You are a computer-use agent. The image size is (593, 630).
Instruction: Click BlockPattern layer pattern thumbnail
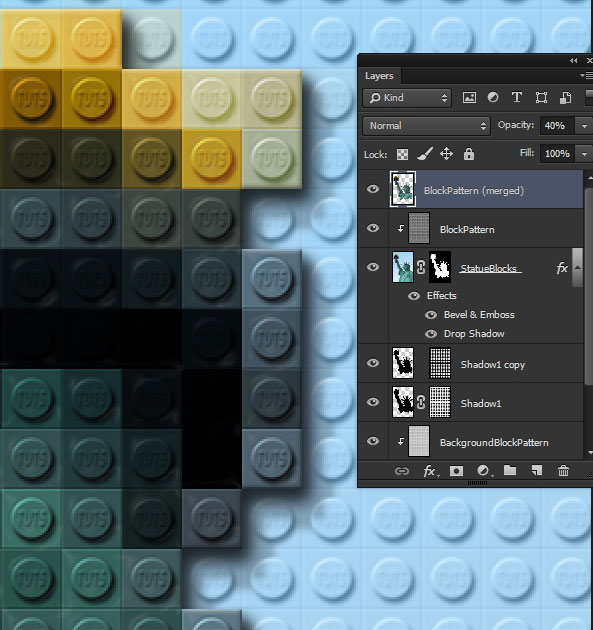[419, 228]
